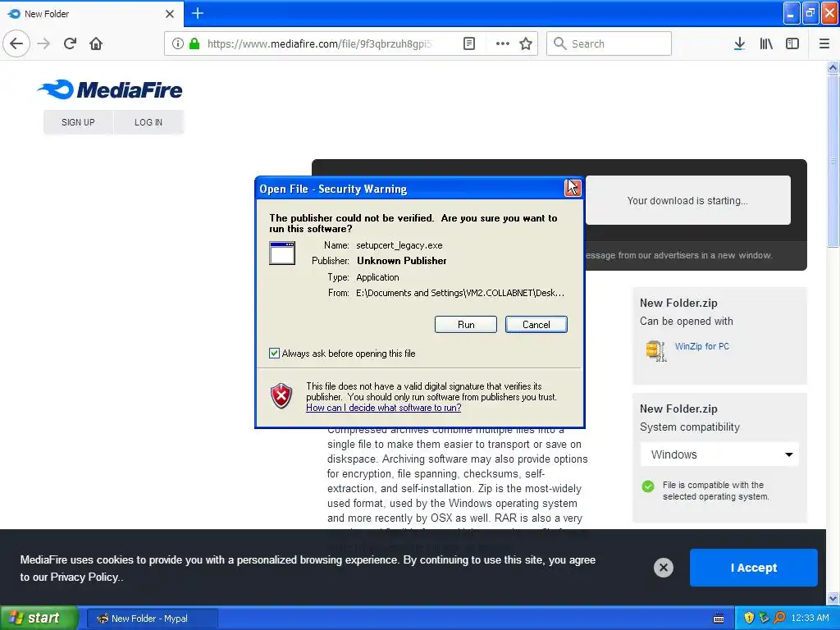
Task: Open the WinZip for PC link
Action: (702, 346)
